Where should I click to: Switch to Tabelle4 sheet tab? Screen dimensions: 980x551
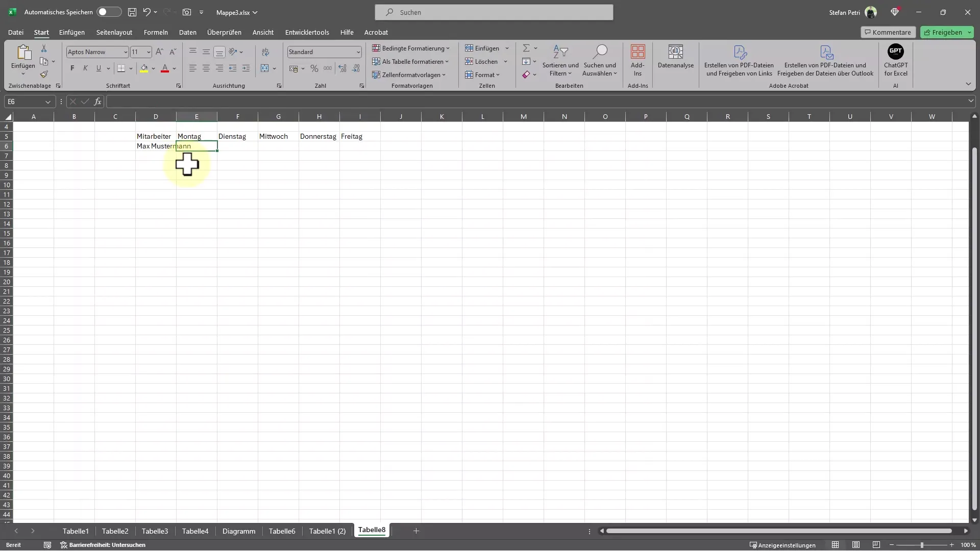(194, 531)
